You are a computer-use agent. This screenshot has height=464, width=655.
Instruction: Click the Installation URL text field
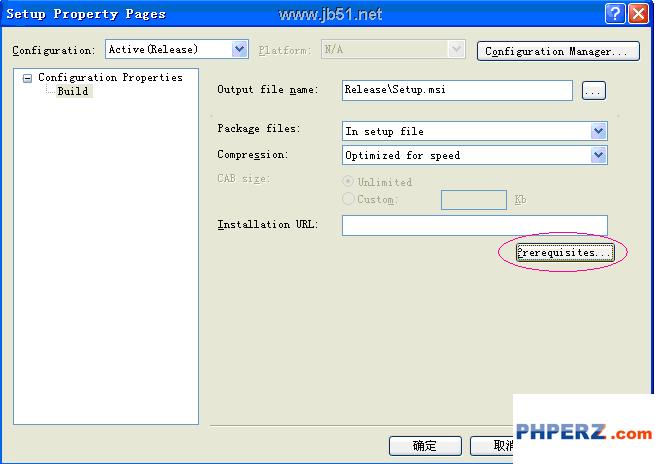474,225
